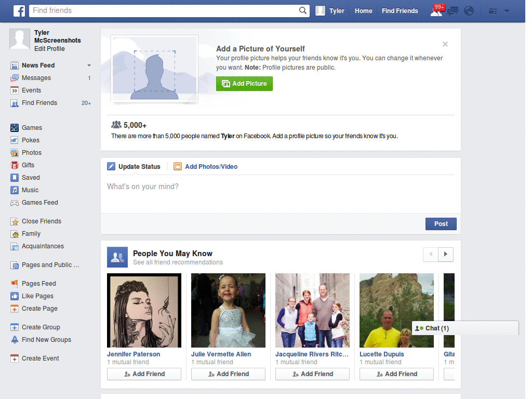Screen dimensions: 532x399
Task: Click the green Add Picture button
Action: tap(244, 84)
